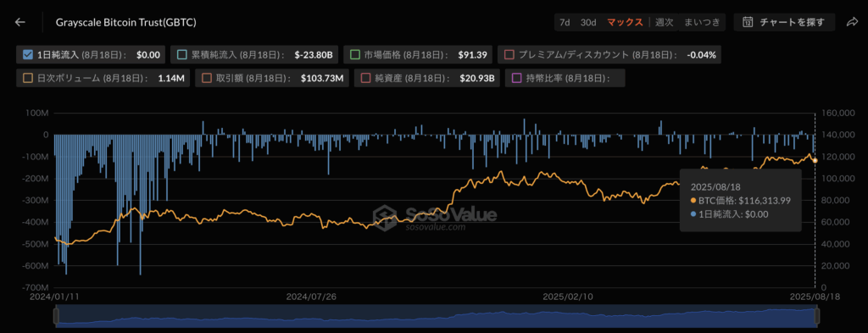Click the 1日純流入 $0.00 tooltip line
The height and width of the screenshot is (333, 868).
click(x=730, y=214)
